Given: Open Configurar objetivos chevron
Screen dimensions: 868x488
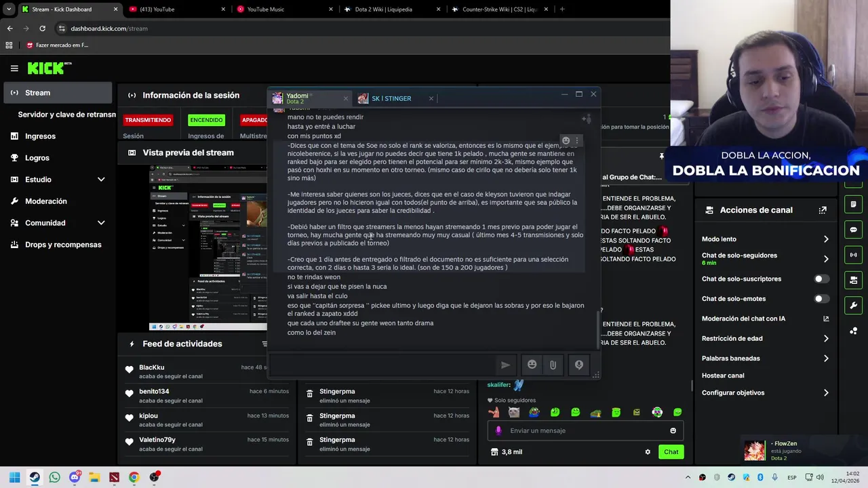Looking at the screenshot, I should 826,392.
